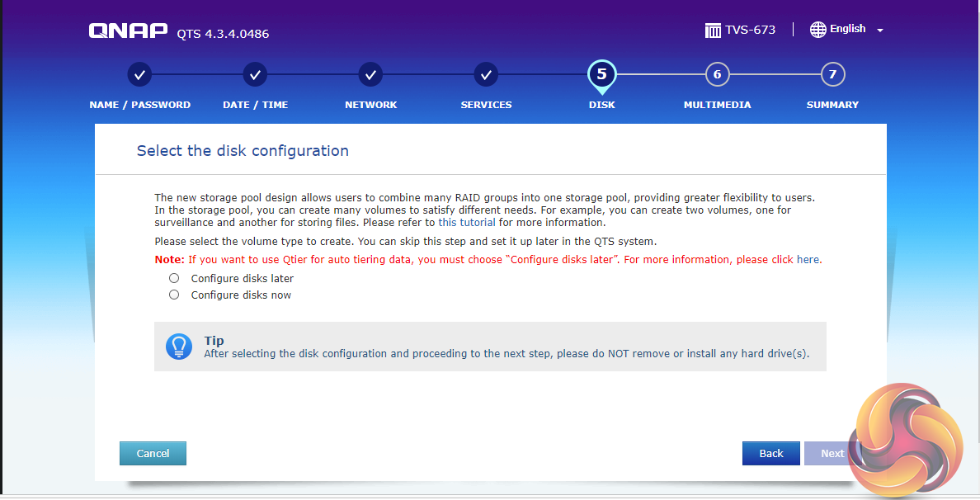This screenshot has height=500, width=980.
Task: Go to completed Network step circle
Action: tap(370, 75)
